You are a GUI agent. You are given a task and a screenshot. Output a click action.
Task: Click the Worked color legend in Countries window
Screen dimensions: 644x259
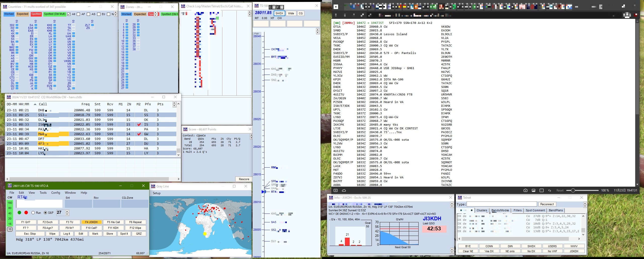point(9,14)
